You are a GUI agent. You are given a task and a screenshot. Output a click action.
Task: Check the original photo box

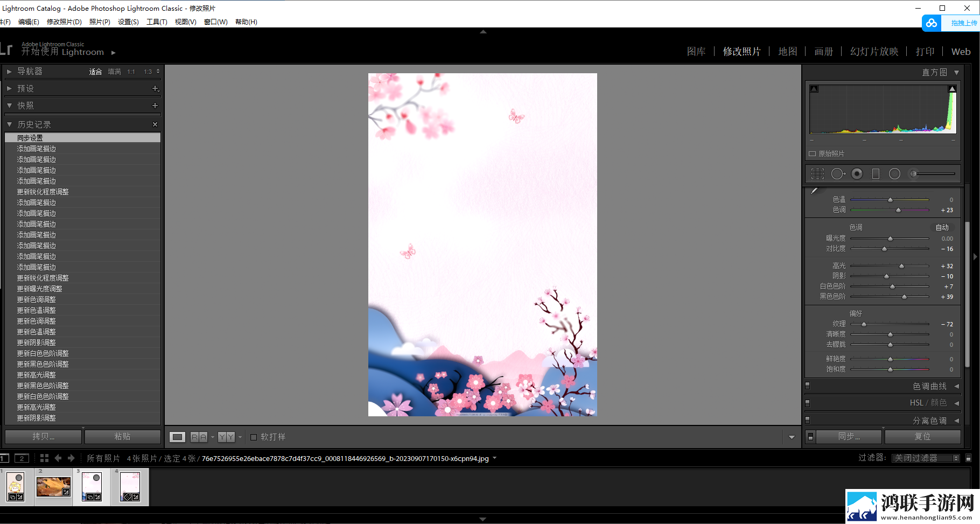pyautogui.click(x=813, y=154)
